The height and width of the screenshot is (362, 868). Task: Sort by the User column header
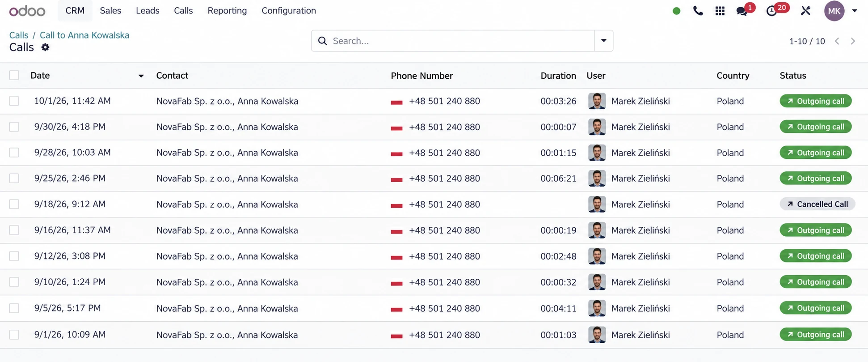click(x=596, y=76)
